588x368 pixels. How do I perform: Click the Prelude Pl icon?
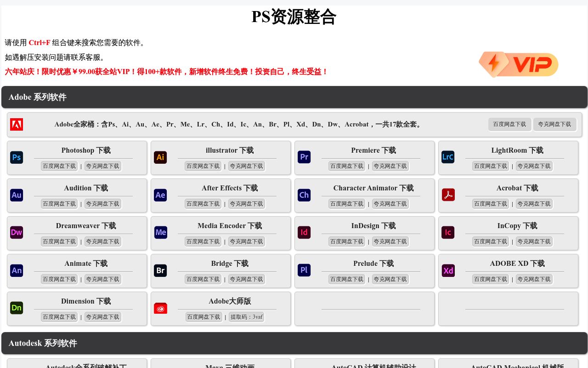(304, 270)
